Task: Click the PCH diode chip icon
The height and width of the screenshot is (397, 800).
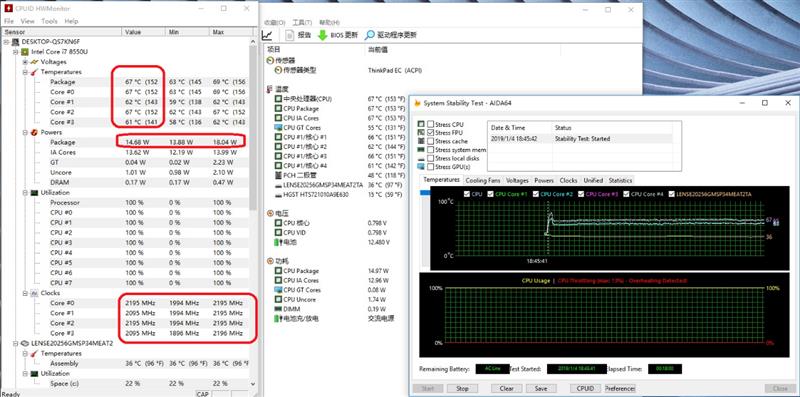Action: [x=278, y=175]
